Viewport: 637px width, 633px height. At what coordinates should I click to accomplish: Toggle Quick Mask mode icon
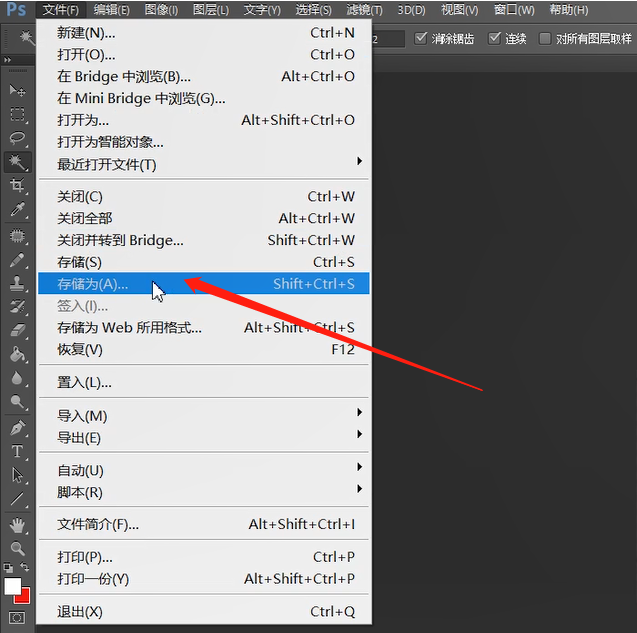click(x=17, y=618)
